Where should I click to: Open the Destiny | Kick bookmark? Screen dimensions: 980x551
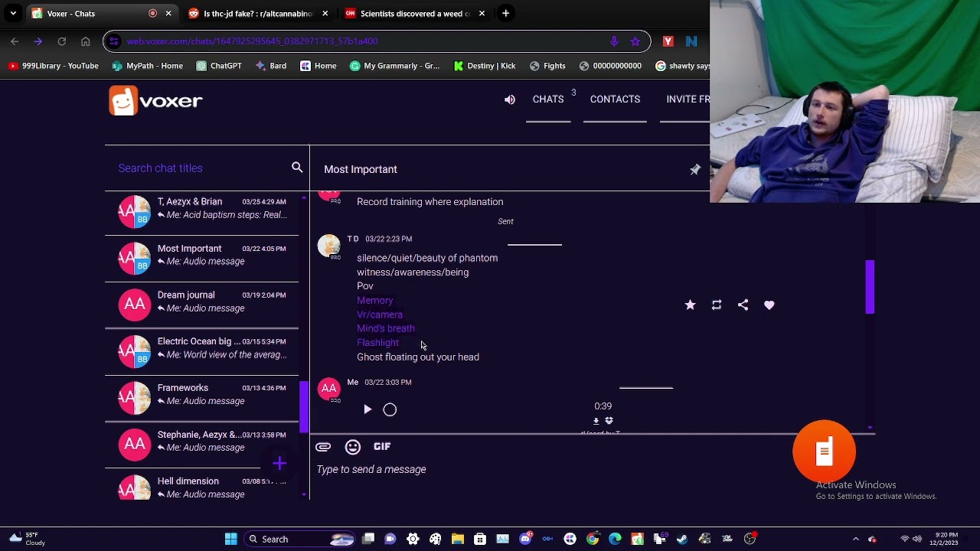coord(485,66)
